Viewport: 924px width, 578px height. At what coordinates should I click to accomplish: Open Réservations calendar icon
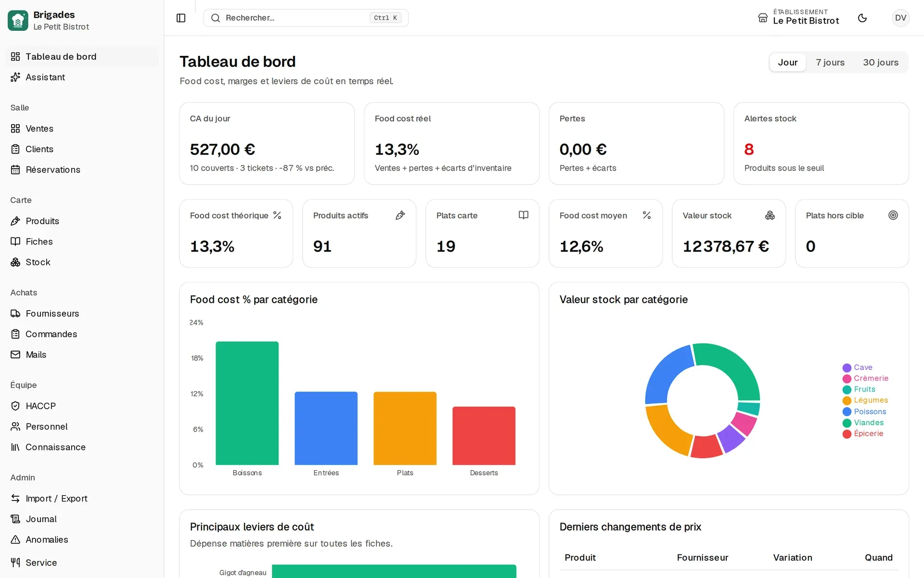tap(15, 170)
